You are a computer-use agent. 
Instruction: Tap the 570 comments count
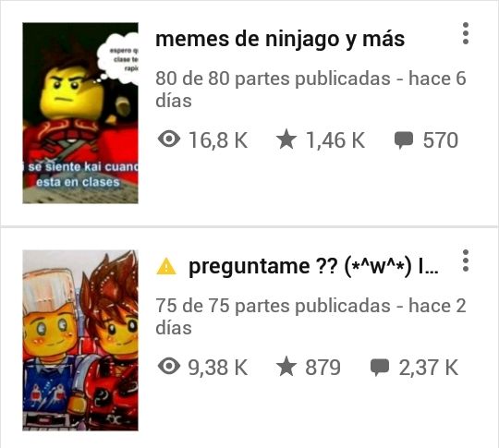click(441, 140)
